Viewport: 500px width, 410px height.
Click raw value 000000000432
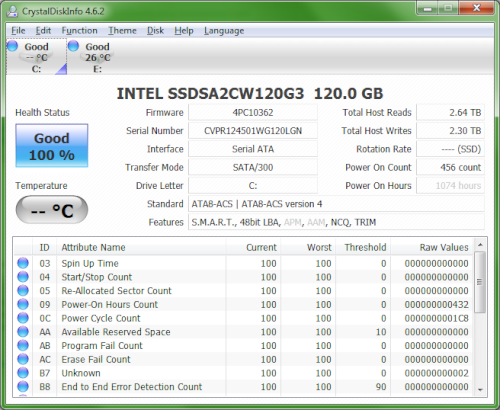point(437,304)
